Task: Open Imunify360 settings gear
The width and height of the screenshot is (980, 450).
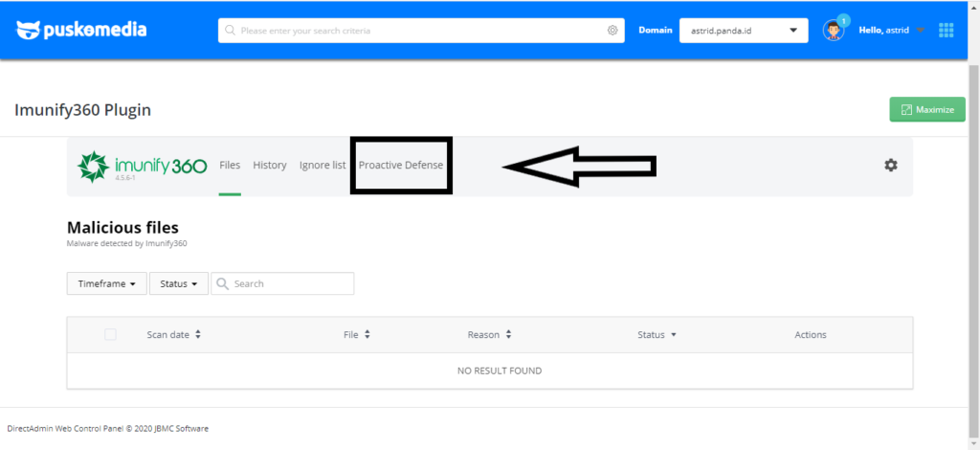Action: coord(891,166)
